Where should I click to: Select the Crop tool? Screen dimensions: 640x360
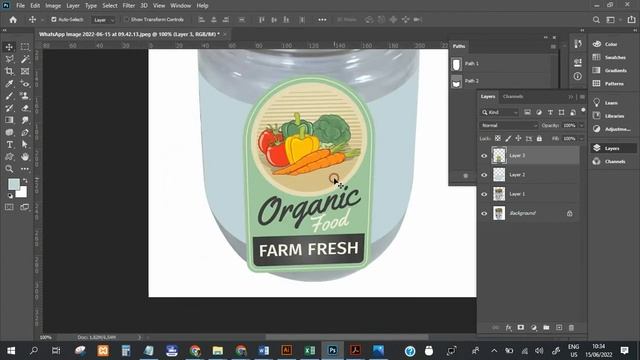(9, 71)
